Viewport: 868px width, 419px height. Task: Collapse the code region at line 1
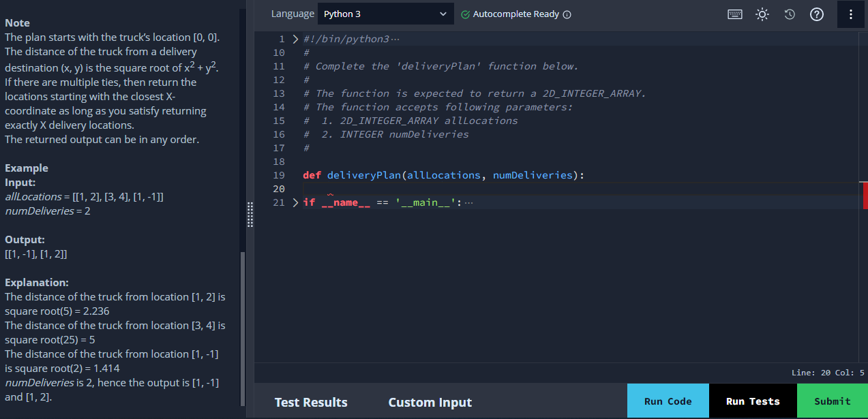295,39
